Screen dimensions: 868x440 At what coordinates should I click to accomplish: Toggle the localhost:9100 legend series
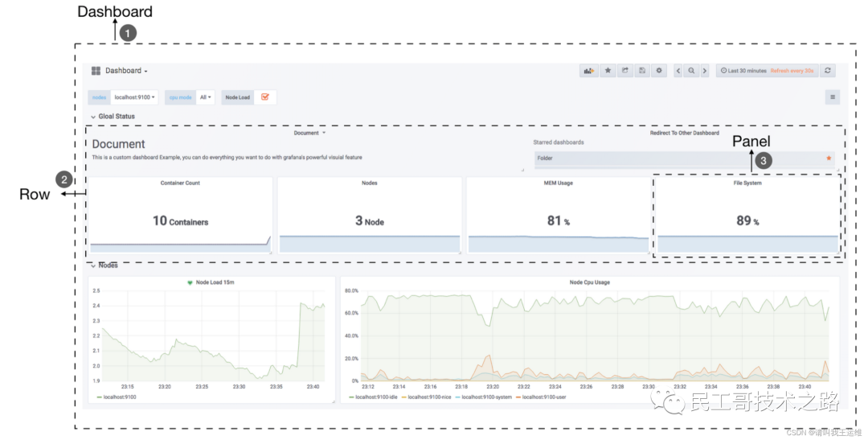(117, 397)
